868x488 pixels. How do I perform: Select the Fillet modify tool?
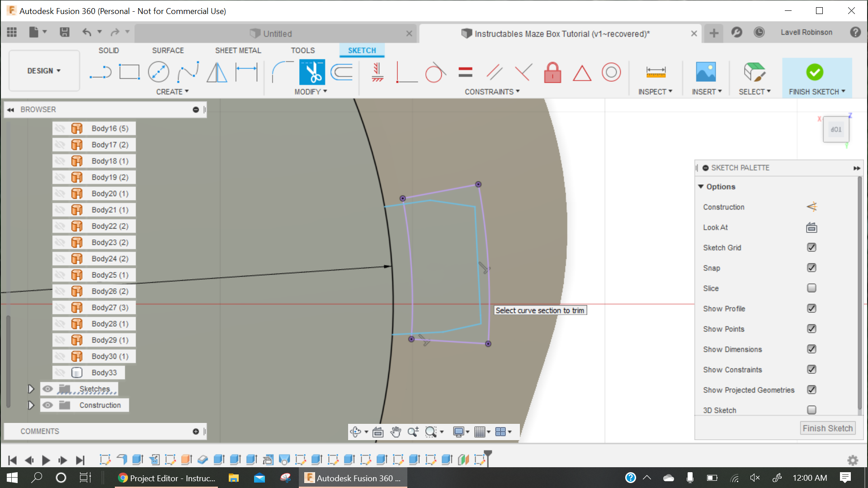click(282, 72)
